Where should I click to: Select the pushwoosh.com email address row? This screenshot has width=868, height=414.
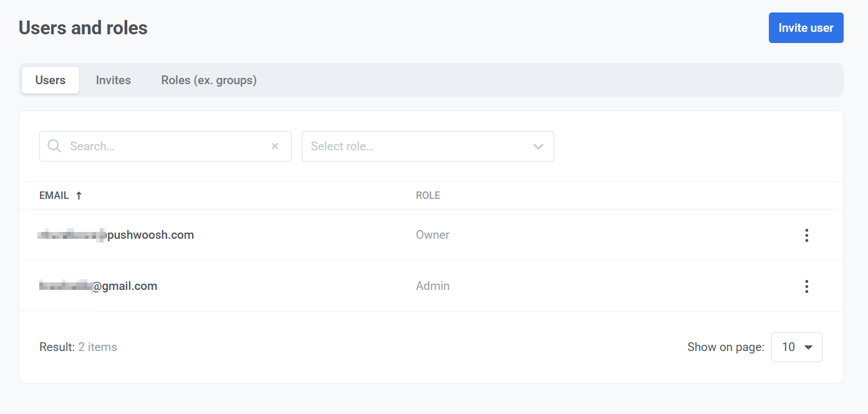click(116, 235)
